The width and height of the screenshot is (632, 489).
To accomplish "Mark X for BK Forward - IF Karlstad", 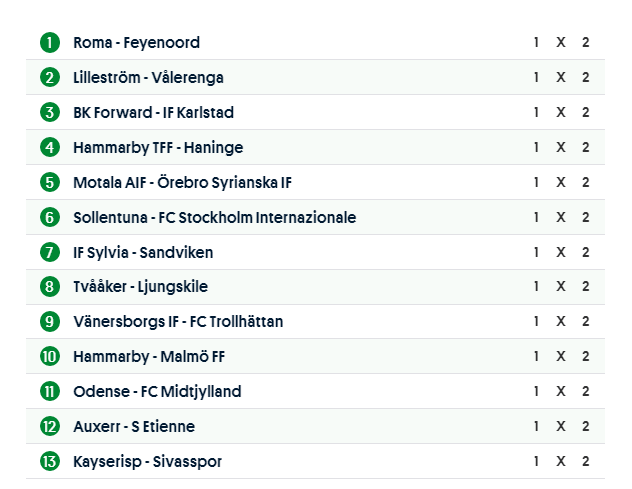I will [561, 113].
